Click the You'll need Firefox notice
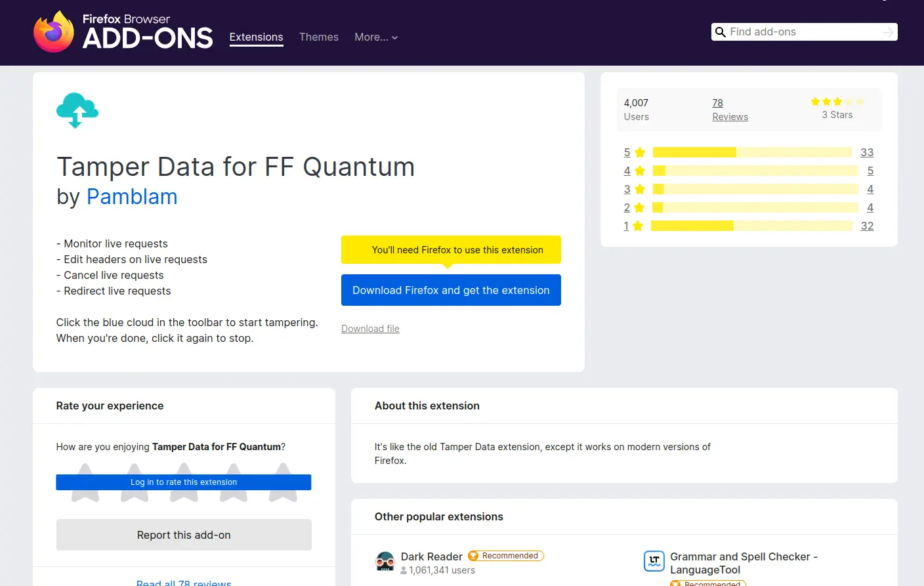 (451, 250)
